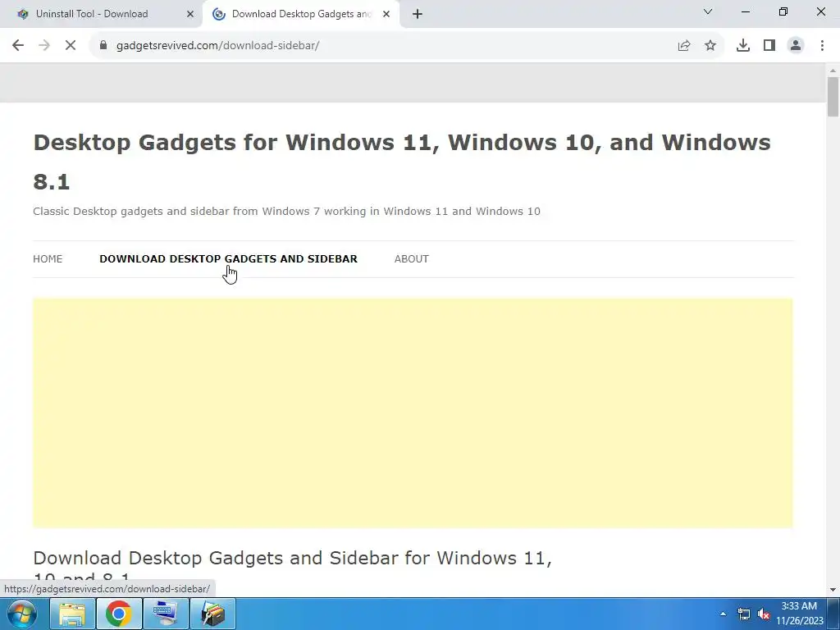
Task: Go back to the previous page
Action: tap(18, 46)
